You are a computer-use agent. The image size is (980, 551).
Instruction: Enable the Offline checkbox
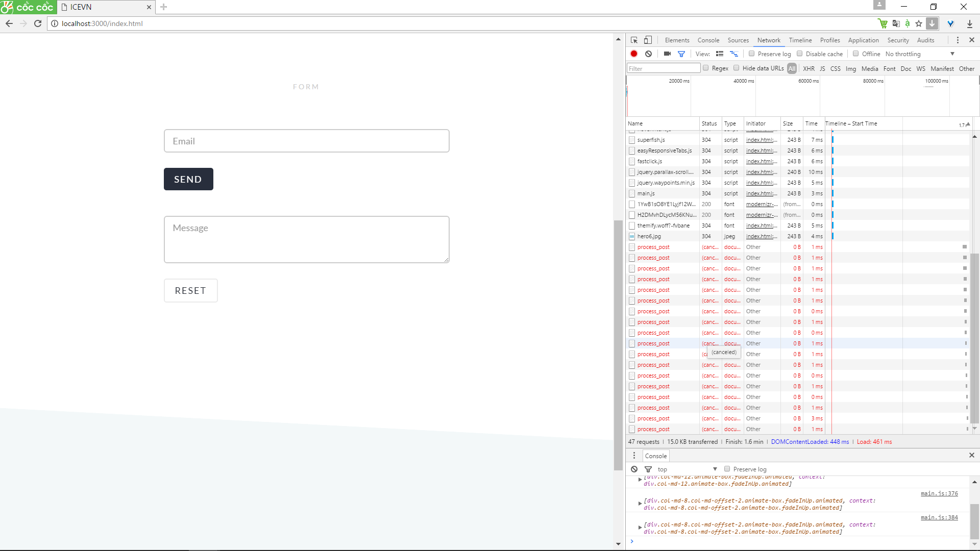[856, 54]
